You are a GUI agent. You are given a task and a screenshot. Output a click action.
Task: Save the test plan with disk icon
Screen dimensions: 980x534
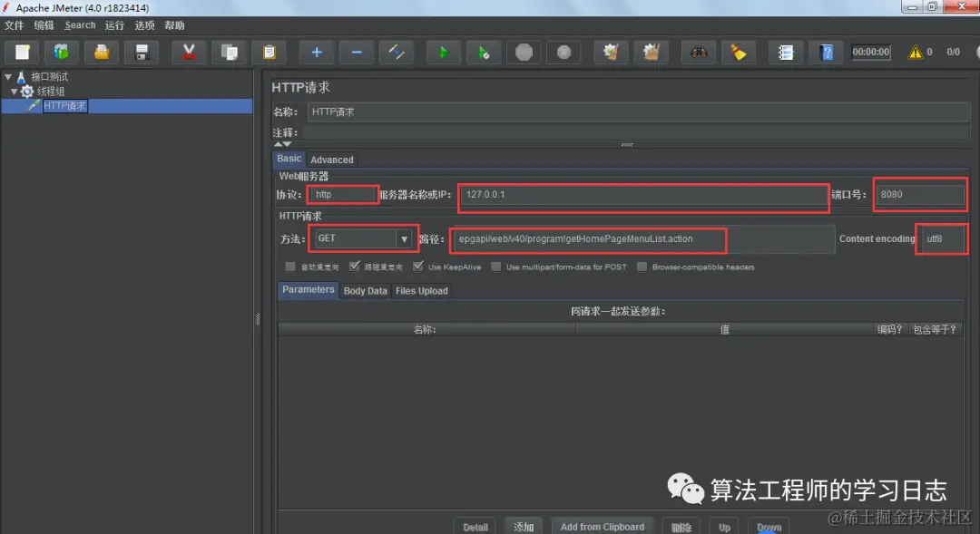(142, 53)
